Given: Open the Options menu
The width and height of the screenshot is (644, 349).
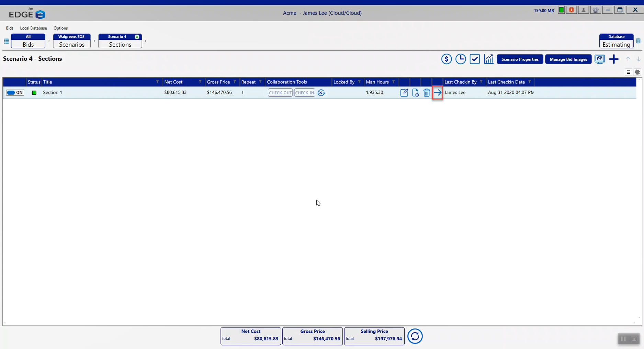Looking at the screenshot, I should [60, 28].
